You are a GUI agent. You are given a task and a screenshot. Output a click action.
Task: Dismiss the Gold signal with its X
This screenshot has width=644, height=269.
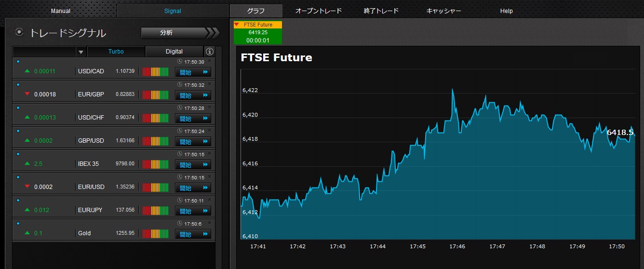(210, 222)
